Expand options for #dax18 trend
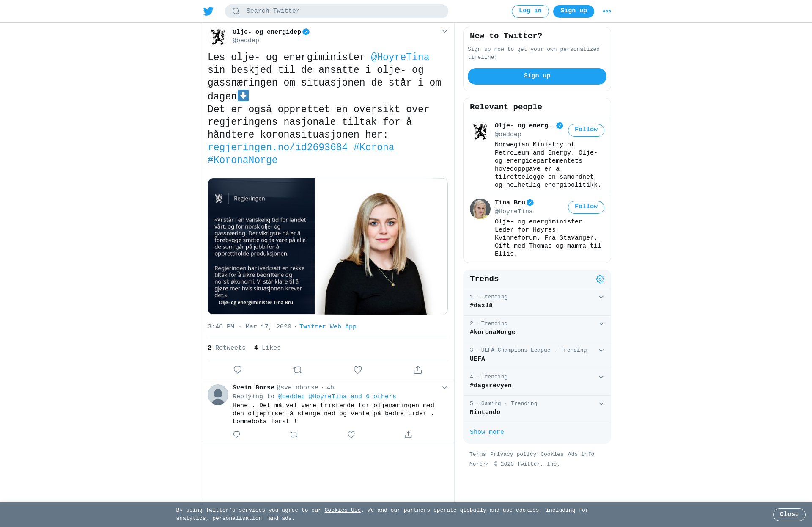This screenshot has width=812, height=527. 601,297
